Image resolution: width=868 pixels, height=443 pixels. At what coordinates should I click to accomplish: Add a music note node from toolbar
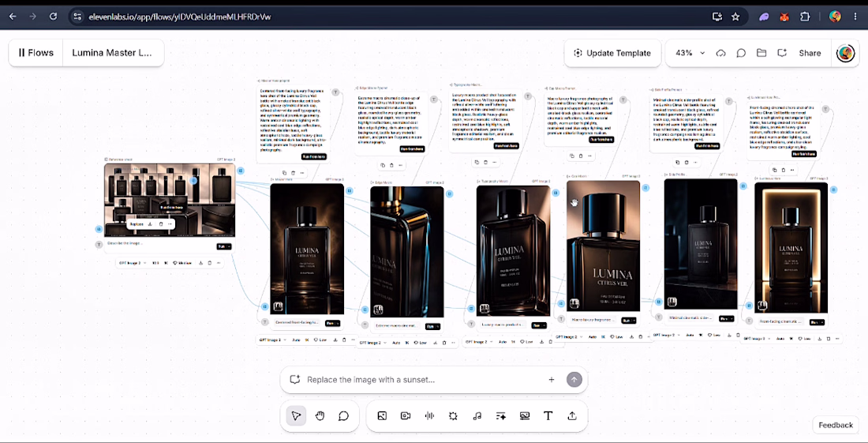(477, 416)
